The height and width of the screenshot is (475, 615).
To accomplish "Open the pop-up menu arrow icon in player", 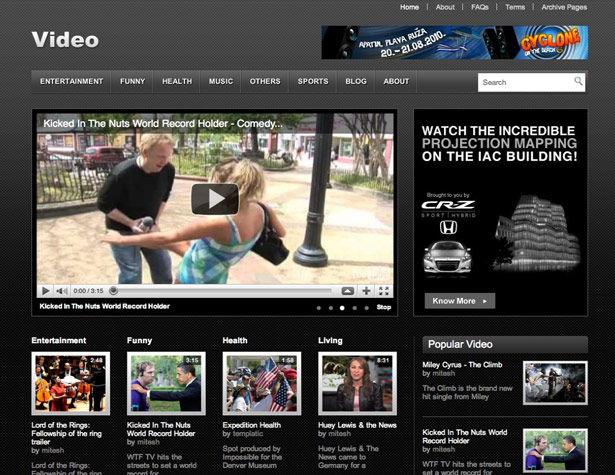I will (x=348, y=291).
